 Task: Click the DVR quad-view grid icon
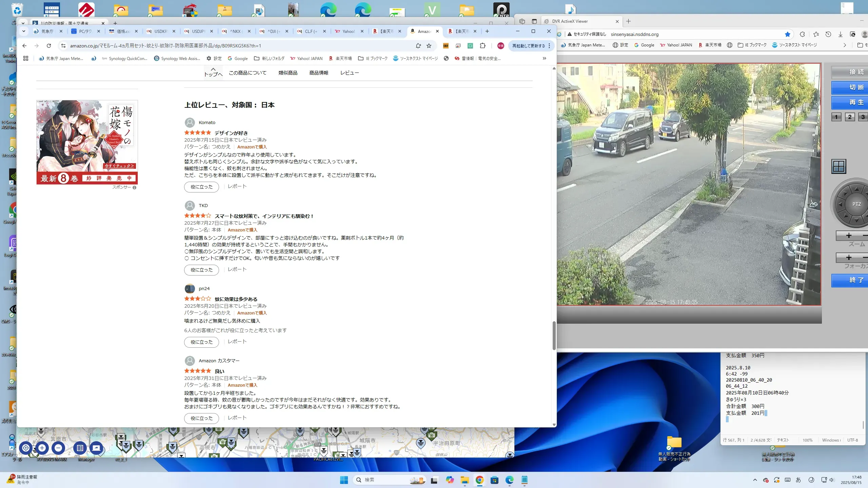click(x=839, y=166)
